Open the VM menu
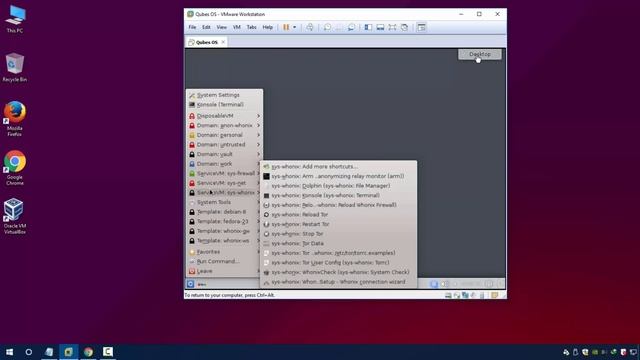Image resolution: width=640 pixels, height=360 pixels. tap(236, 27)
